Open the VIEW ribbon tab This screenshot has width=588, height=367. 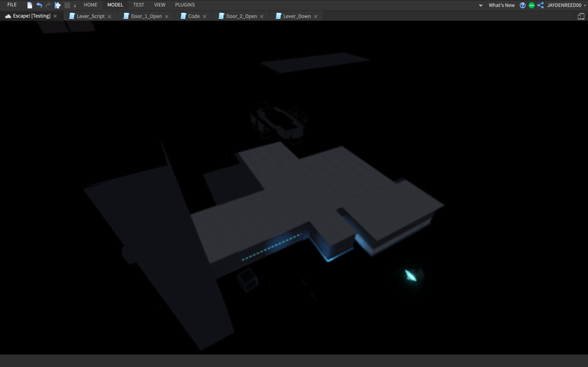(159, 5)
